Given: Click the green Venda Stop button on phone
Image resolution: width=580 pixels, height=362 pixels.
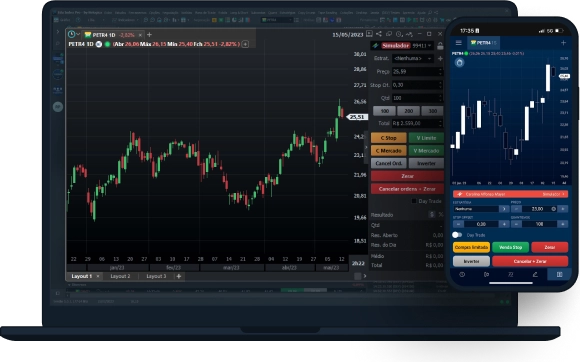Looking at the screenshot, I should (510, 247).
